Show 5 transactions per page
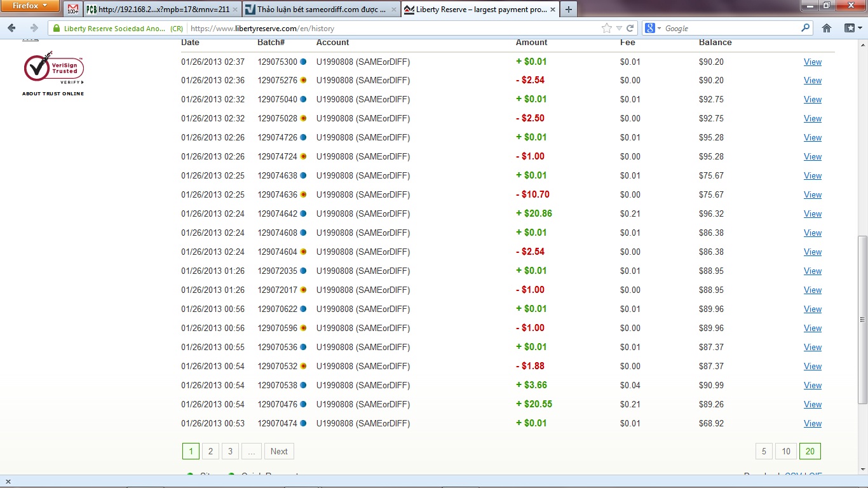Screen dimensions: 868x488 764,451
